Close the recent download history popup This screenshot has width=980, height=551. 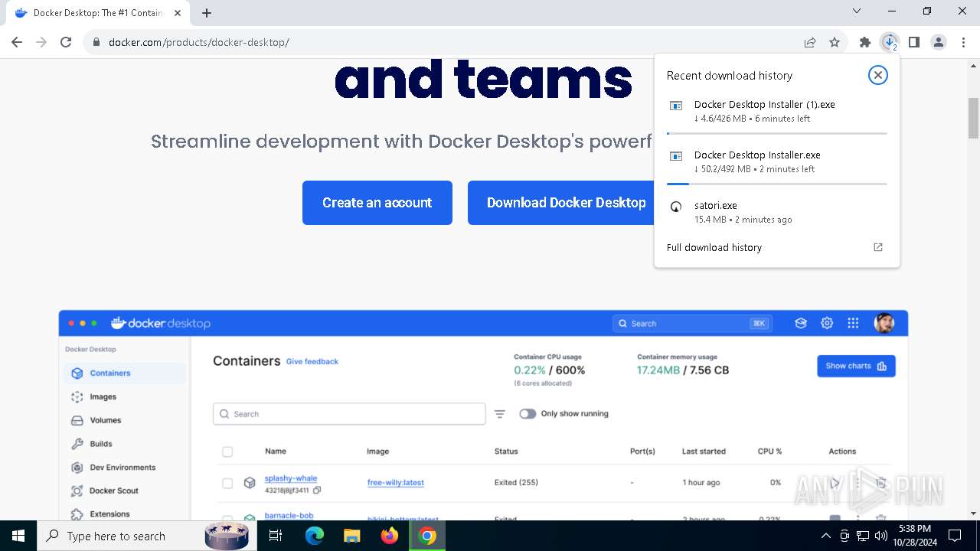878,75
